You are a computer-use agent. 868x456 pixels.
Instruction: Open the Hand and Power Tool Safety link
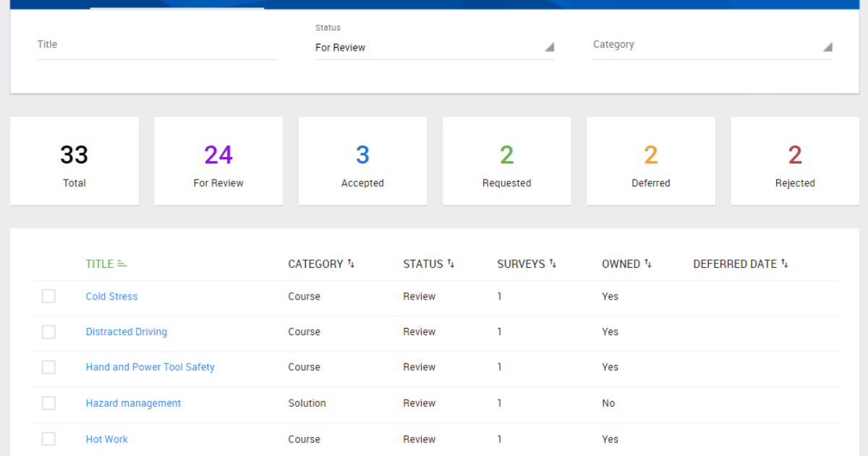(x=150, y=367)
